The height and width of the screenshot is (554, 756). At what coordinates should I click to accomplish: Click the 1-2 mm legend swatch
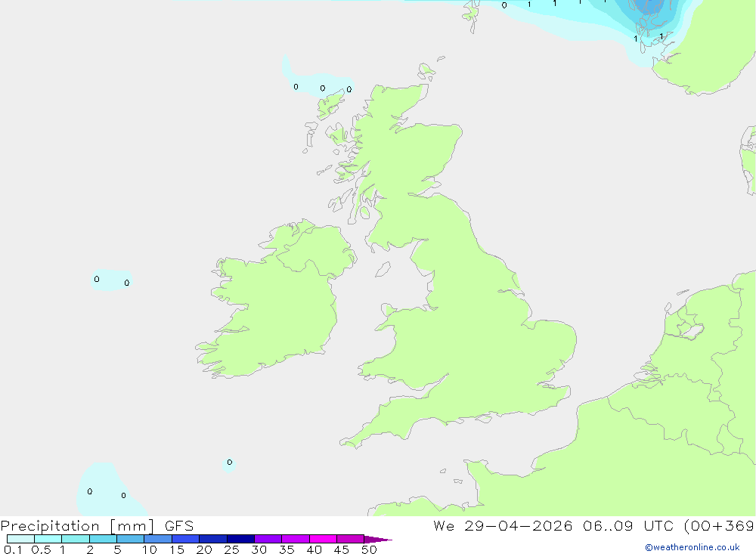(76, 539)
